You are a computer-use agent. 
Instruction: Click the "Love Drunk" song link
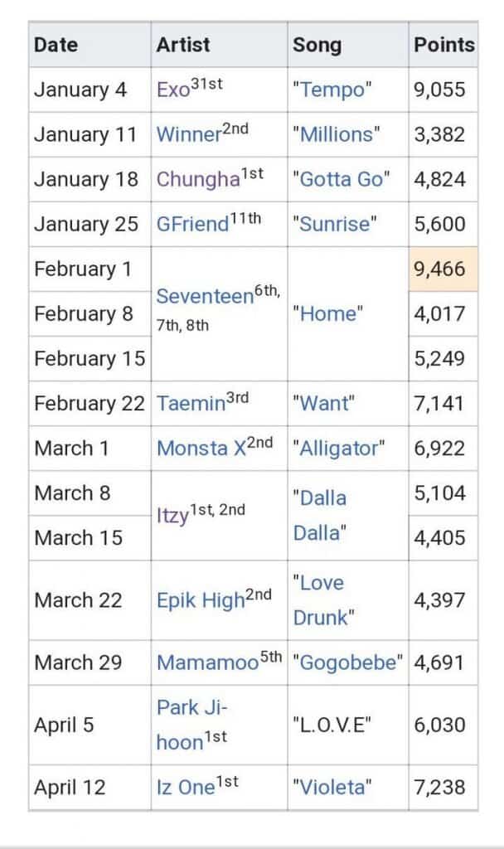pos(323,600)
